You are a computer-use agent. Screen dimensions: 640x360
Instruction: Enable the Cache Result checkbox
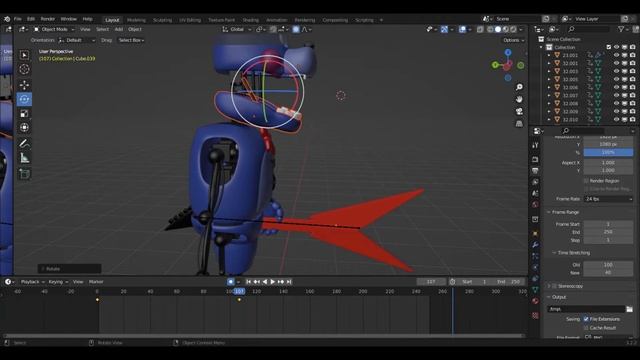[x=586, y=328]
